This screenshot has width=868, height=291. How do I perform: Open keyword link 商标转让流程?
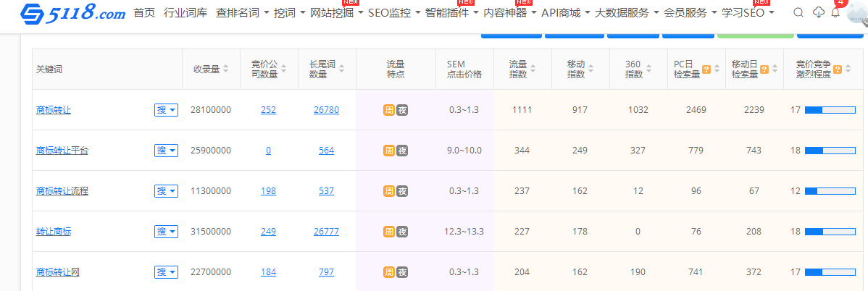pyautogui.click(x=62, y=191)
